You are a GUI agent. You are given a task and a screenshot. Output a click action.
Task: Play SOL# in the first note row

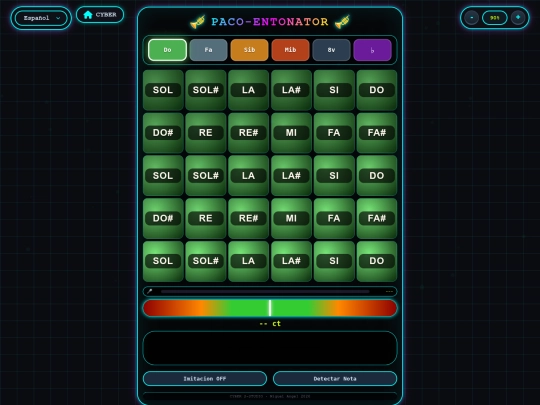(x=206, y=90)
